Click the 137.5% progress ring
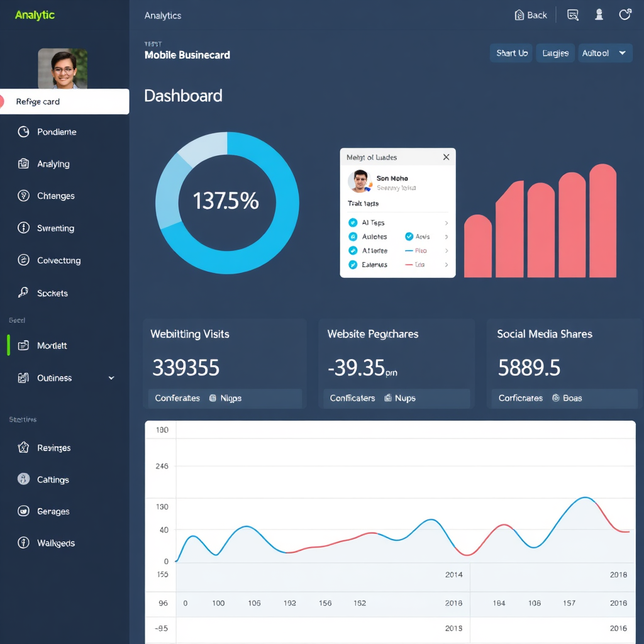This screenshot has width=644, height=644. [x=227, y=203]
